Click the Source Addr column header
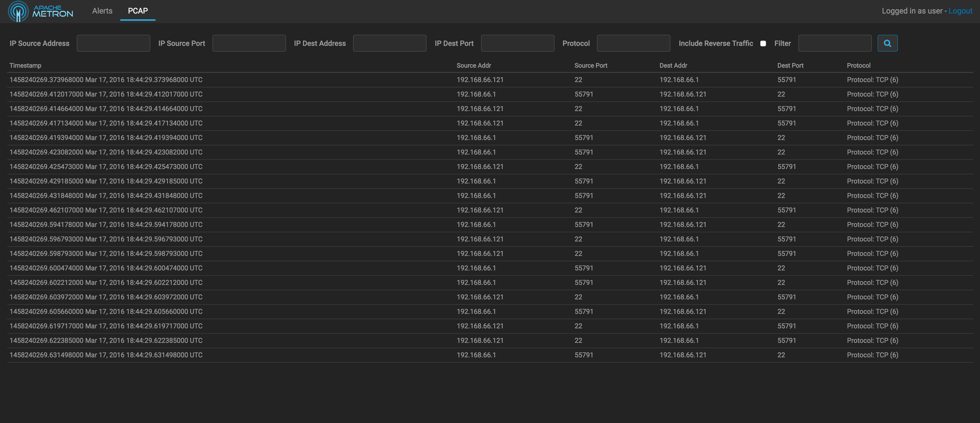980x423 pixels. tap(474, 65)
